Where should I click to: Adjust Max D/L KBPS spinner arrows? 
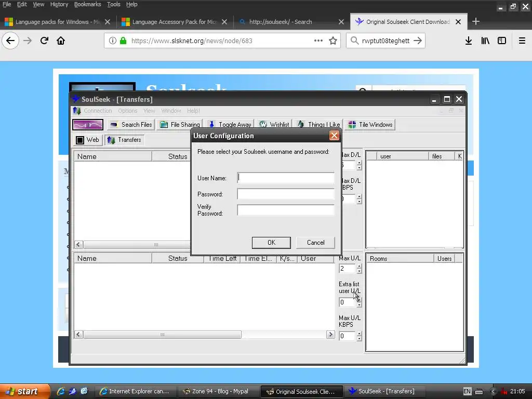(360, 199)
